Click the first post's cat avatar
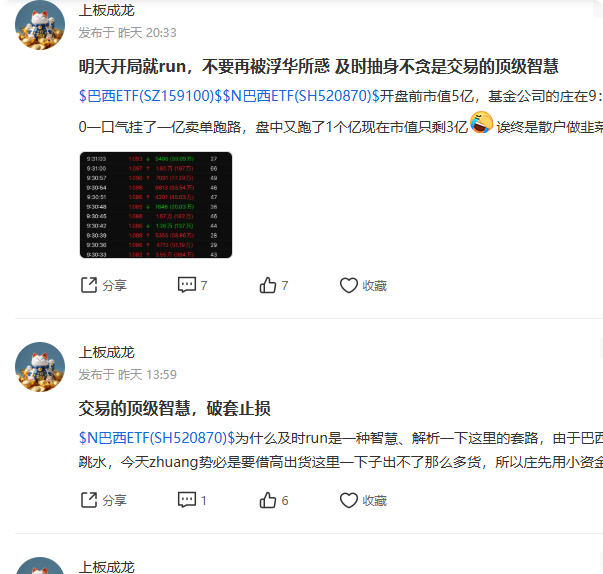The height and width of the screenshot is (574, 603). [40, 25]
